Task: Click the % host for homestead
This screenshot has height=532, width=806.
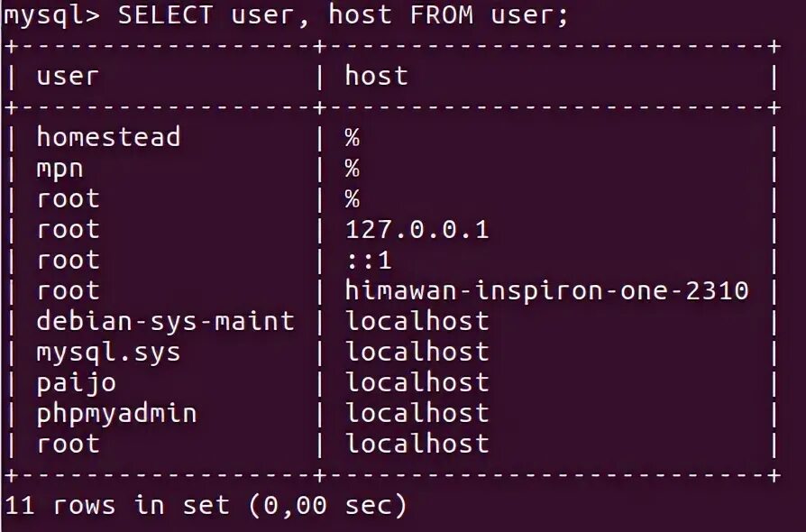Action: (353, 138)
